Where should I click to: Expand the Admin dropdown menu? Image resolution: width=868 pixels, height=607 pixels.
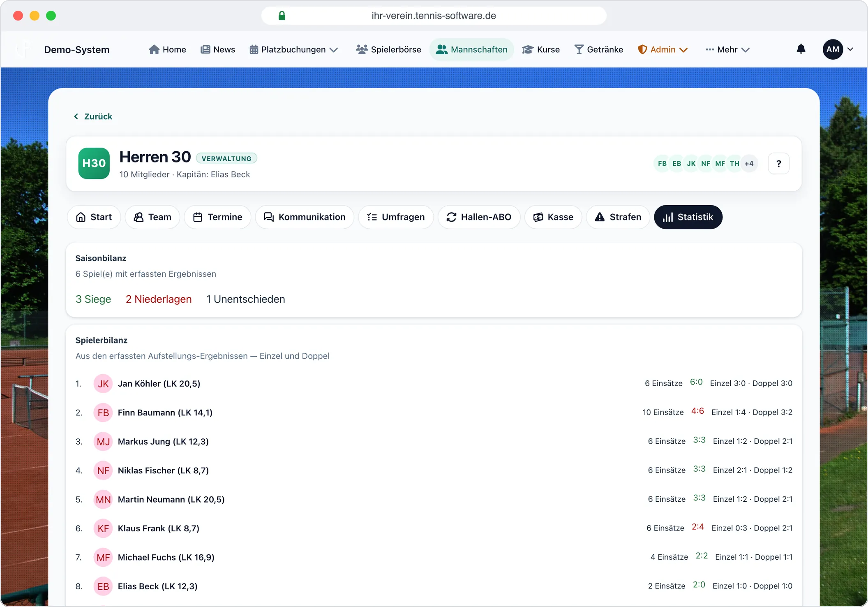[x=663, y=49]
